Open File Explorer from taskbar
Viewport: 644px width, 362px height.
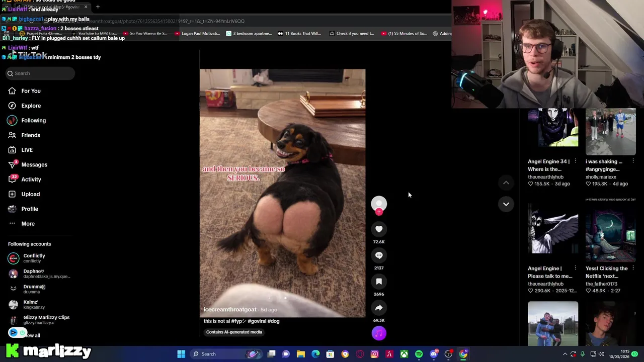click(x=301, y=354)
